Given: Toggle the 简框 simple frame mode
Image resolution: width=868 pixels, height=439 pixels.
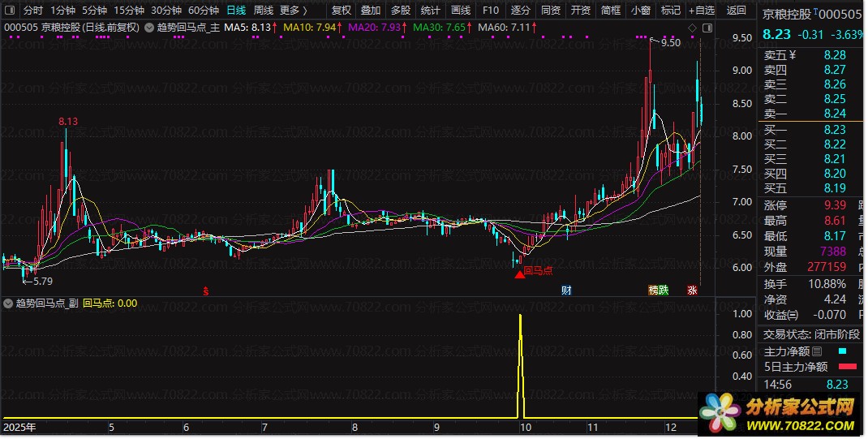Looking at the screenshot, I should click(611, 11).
